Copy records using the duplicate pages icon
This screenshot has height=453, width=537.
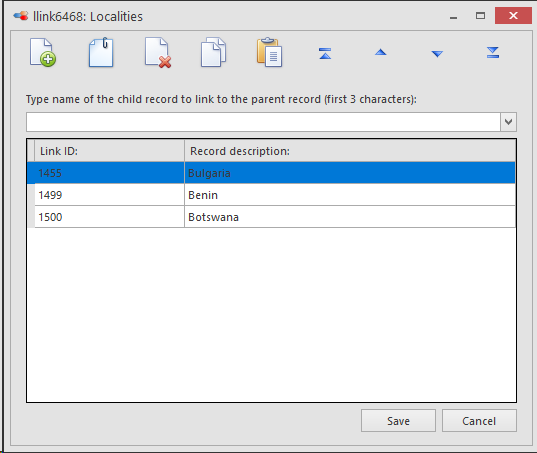pos(213,52)
